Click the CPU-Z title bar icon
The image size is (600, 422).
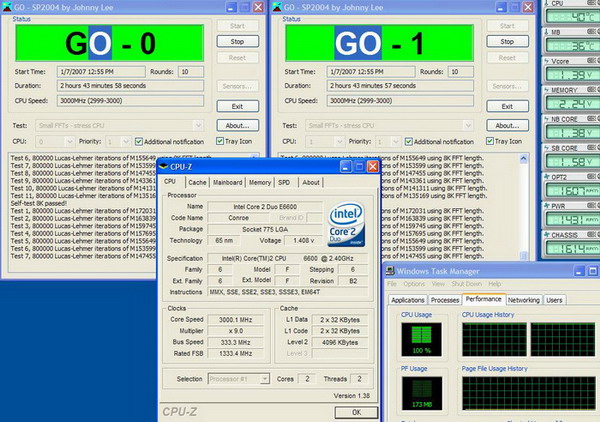tap(163, 166)
